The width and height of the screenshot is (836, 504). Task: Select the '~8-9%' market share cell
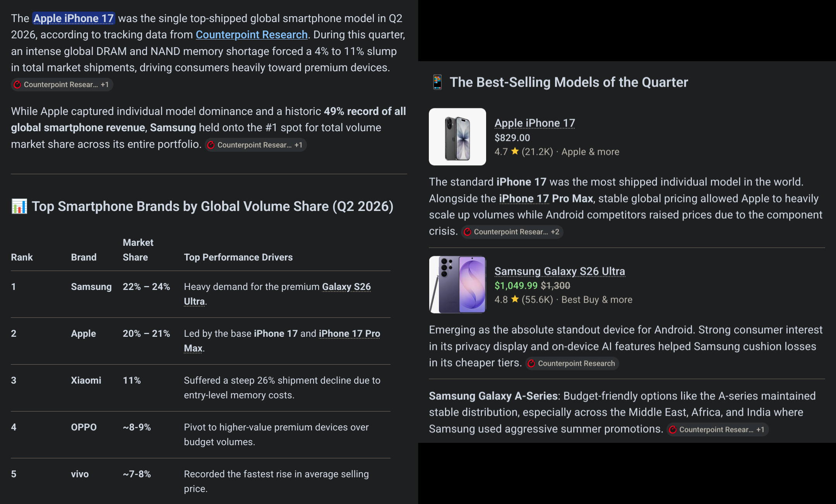point(137,427)
